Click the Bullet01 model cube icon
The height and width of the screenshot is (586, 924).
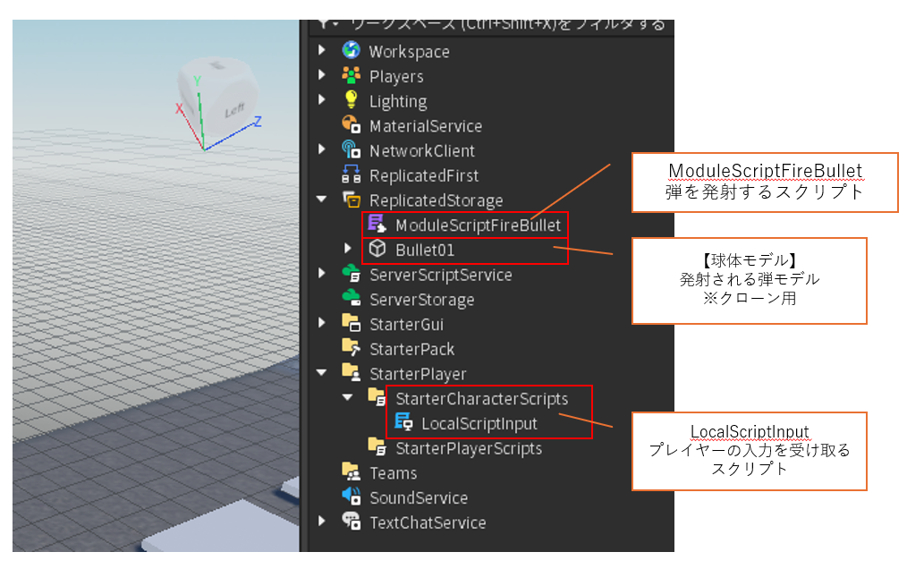point(377,250)
